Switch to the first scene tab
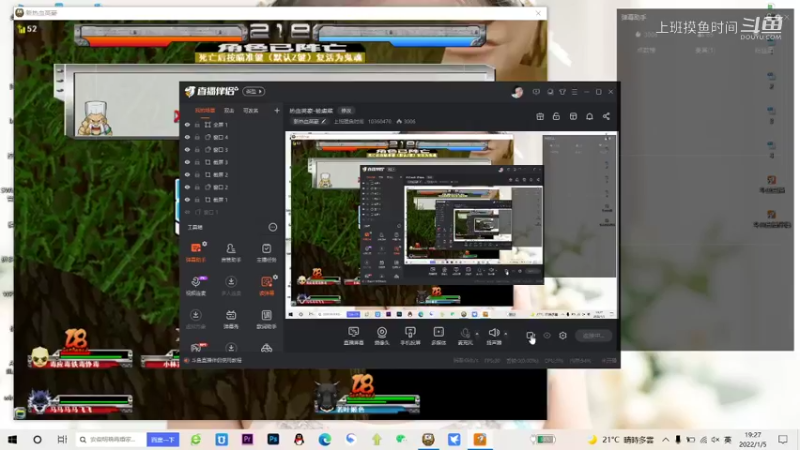The image size is (800, 450). [205, 110]
